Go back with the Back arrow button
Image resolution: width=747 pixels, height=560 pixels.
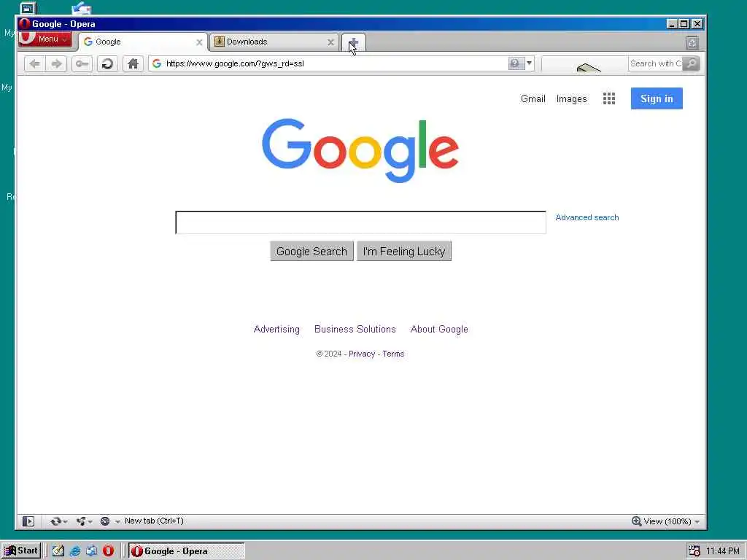(x=35, y=63)
